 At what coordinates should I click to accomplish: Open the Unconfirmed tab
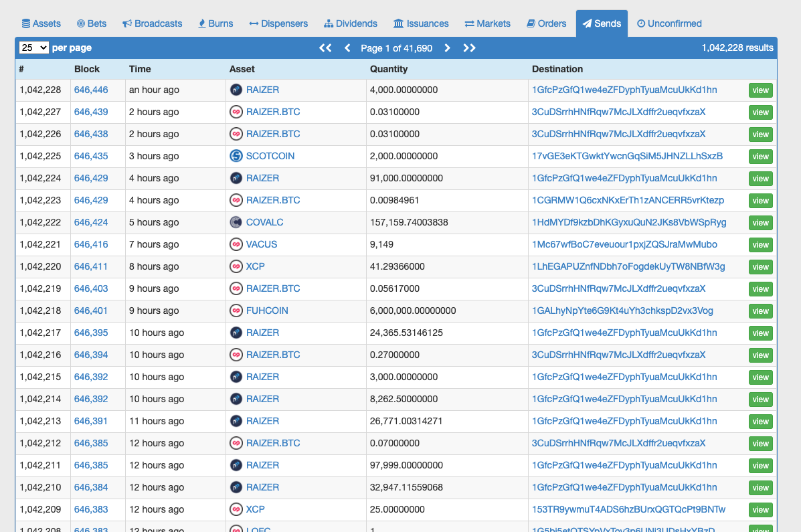tap(669, 23)
